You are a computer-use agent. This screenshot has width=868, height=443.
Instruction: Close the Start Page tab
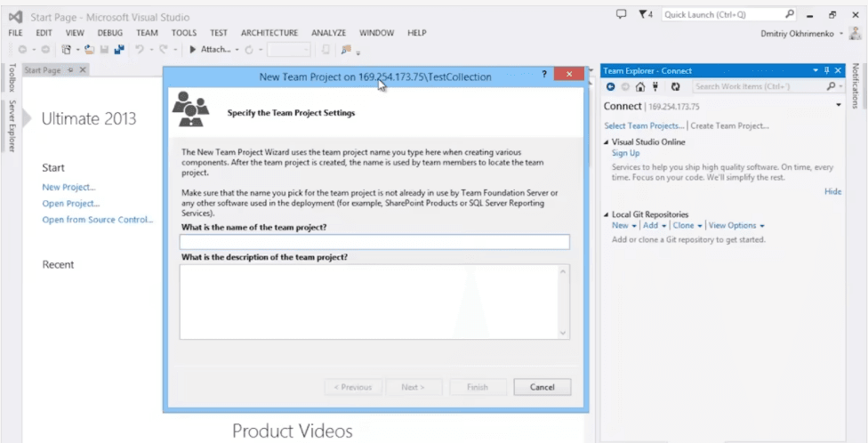83,69
